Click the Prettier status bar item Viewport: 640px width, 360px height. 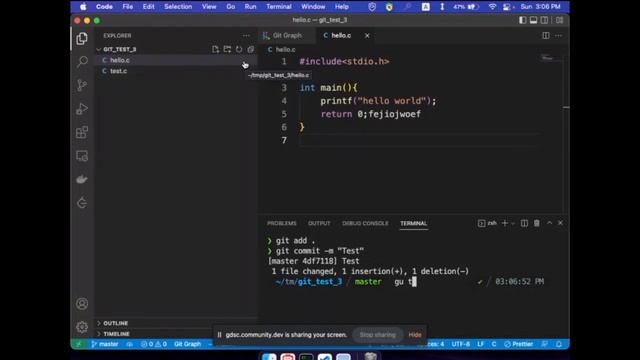(x=518, y=344)
